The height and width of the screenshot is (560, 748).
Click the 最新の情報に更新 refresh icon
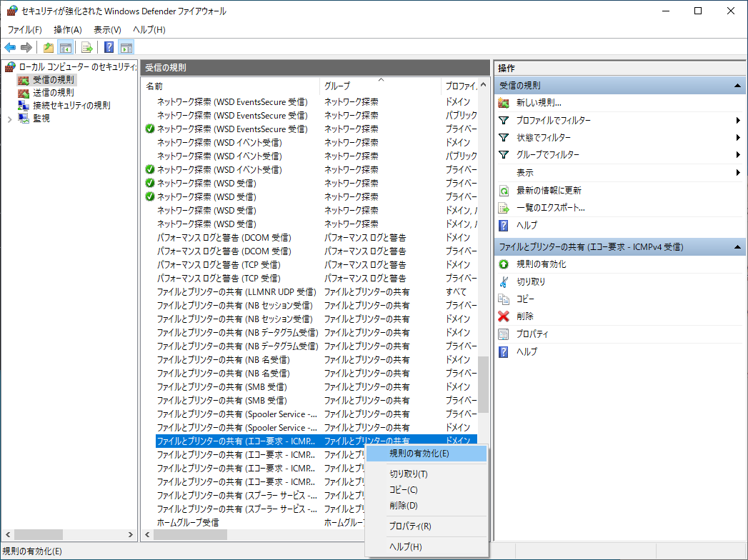click(x=504, y=190)
